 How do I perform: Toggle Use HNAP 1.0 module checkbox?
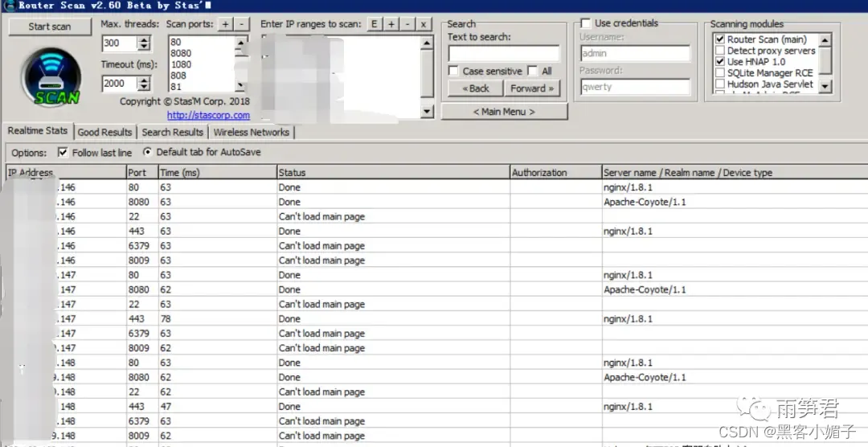click(719, 61)
